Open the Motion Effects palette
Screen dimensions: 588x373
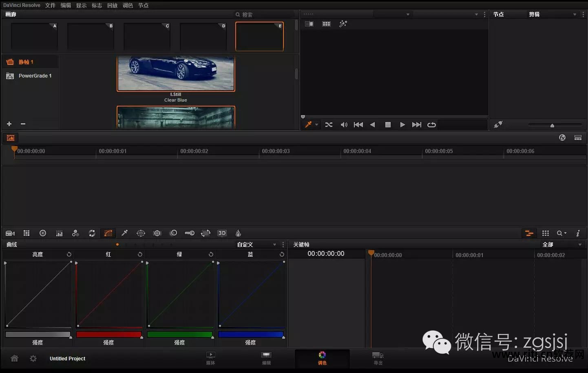tap(75, 233)
